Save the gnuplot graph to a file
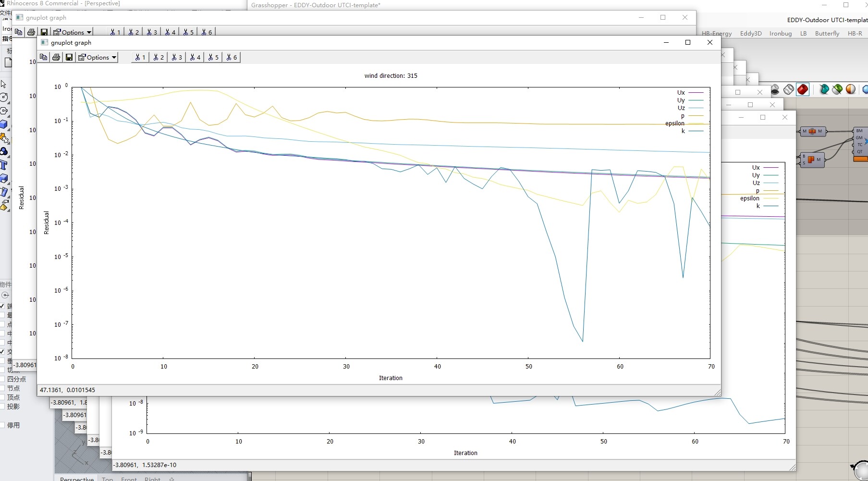Screen dimensions: 868x481 (69, 57)
